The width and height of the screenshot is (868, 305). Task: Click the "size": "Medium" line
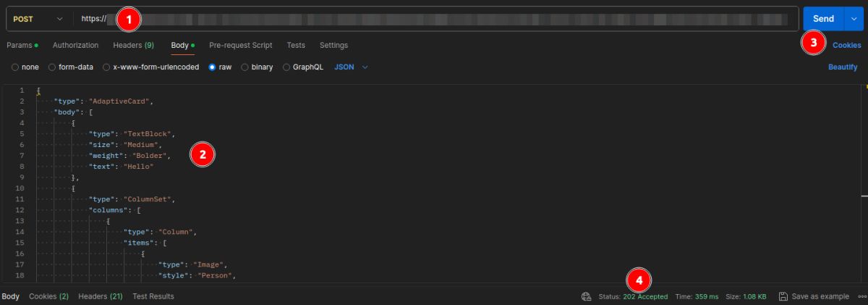point(125,145)
